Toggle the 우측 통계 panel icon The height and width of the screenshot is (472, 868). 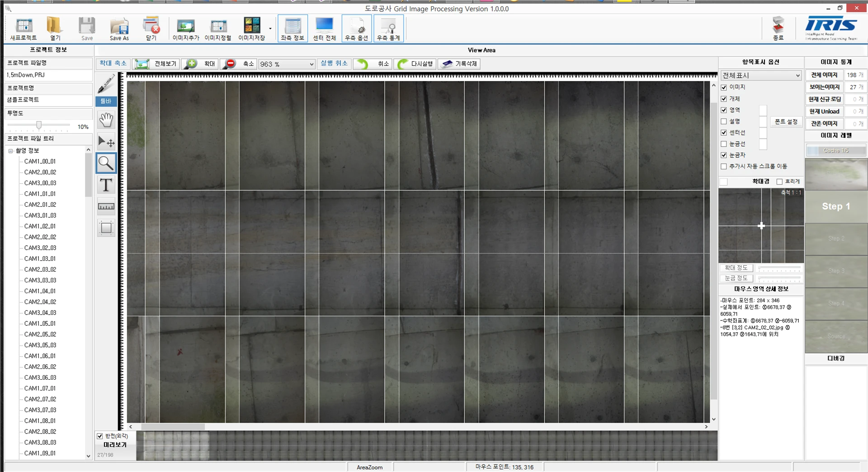(389, 29)
